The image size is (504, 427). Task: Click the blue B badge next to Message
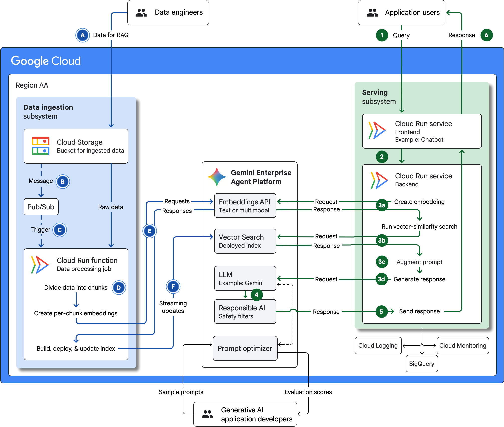(x=63, y=182)
